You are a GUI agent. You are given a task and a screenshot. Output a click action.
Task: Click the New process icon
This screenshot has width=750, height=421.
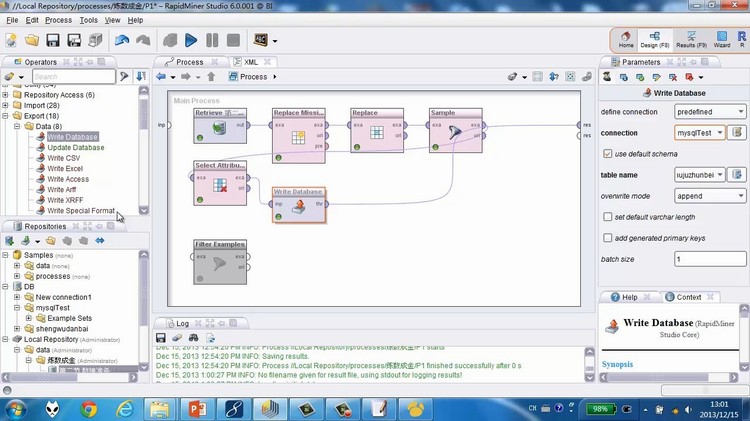pos(11,40)
